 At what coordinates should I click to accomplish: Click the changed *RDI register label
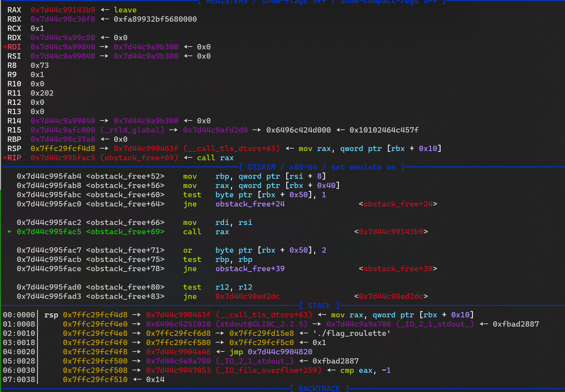coord(12,47)
